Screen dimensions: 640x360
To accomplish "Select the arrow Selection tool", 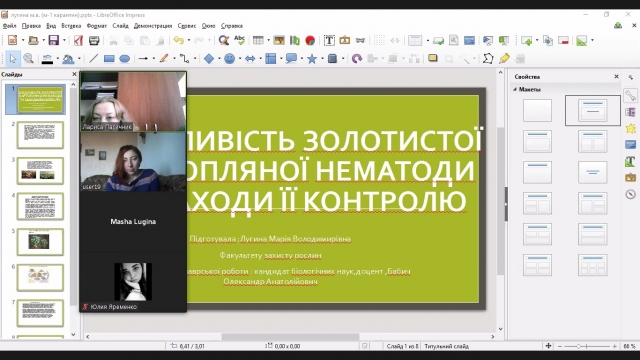I will point(13,59).
